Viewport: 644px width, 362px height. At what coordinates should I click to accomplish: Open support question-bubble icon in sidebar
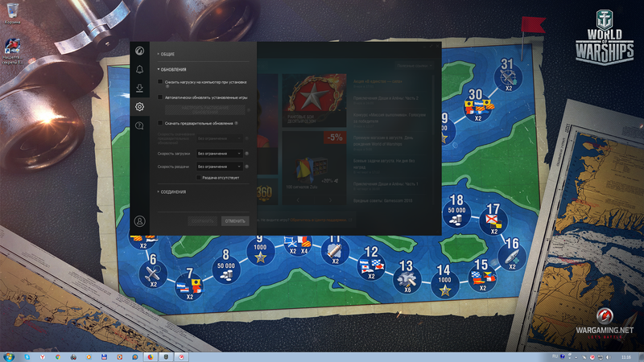[139, 125]
